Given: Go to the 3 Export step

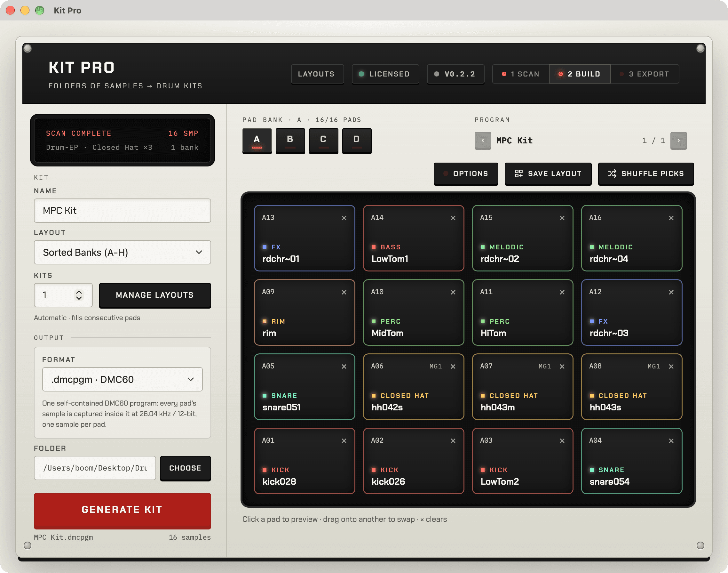Looking at the screenshot, I should click(645, 74).
